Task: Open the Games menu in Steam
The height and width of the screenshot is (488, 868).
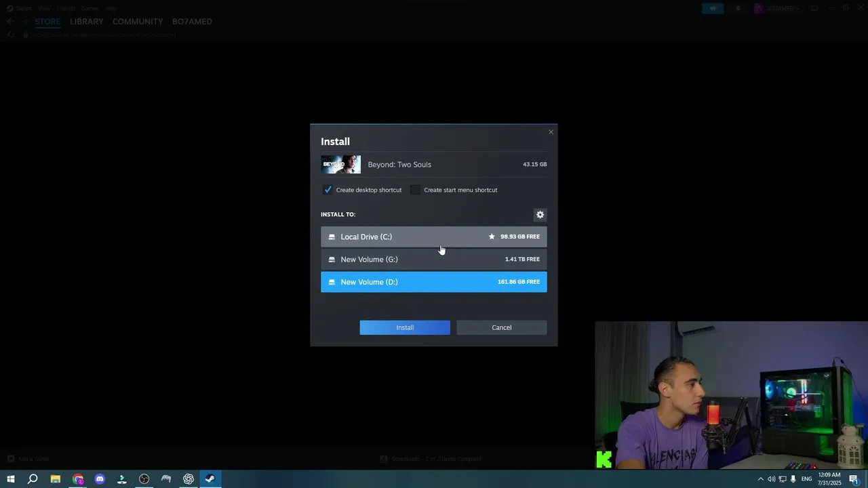Action: [90, 8]
